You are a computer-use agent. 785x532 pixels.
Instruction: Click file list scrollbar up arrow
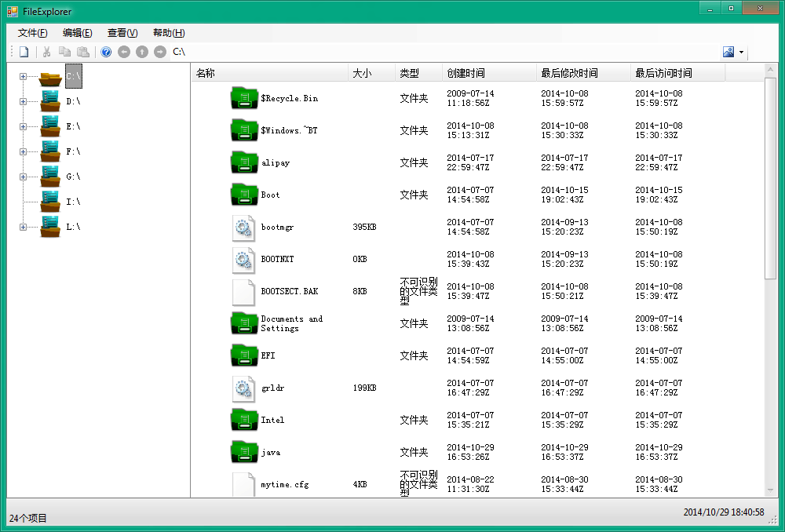[771, 71]
